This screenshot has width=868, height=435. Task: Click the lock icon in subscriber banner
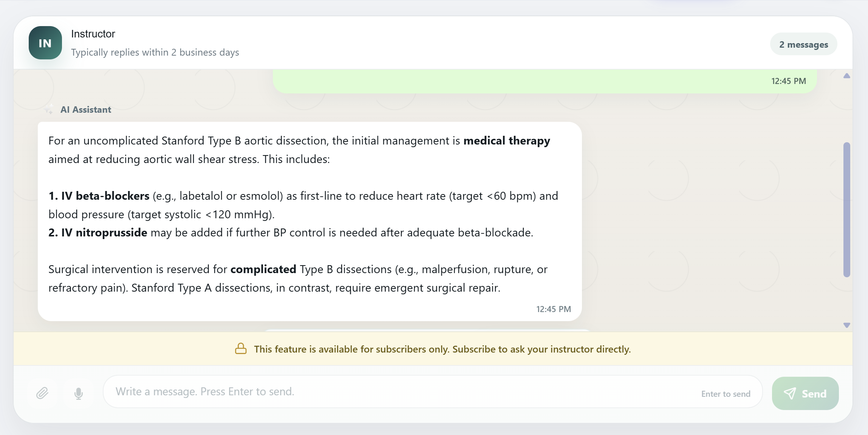click(241, 348)
